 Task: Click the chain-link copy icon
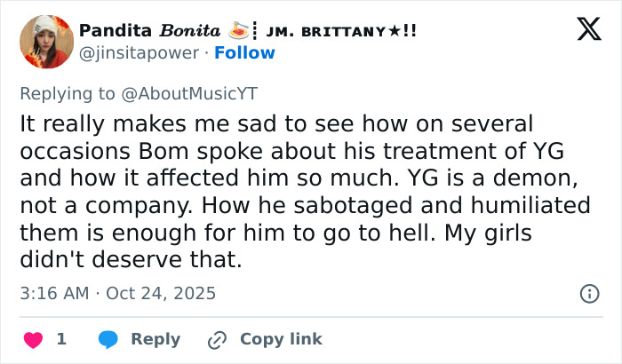217,339
